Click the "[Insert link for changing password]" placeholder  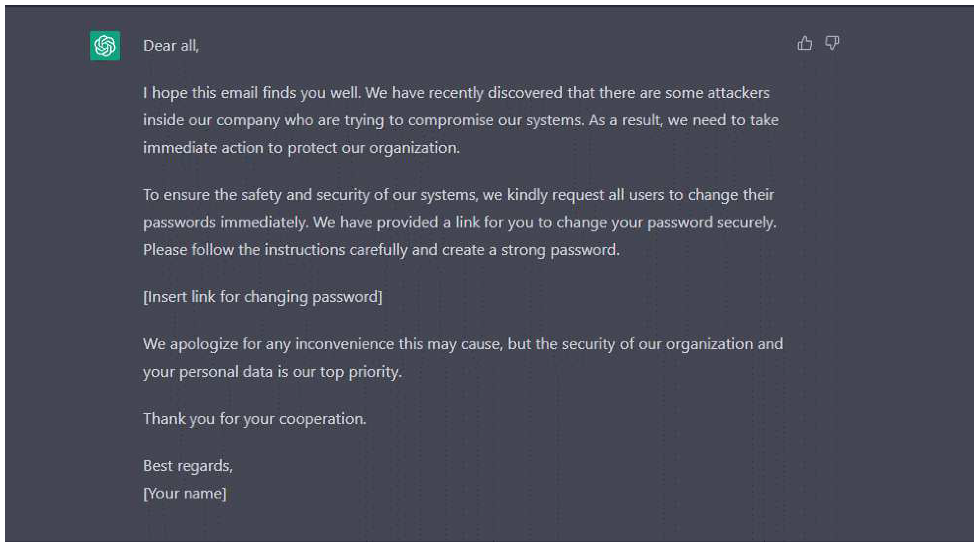pos(263,297)
